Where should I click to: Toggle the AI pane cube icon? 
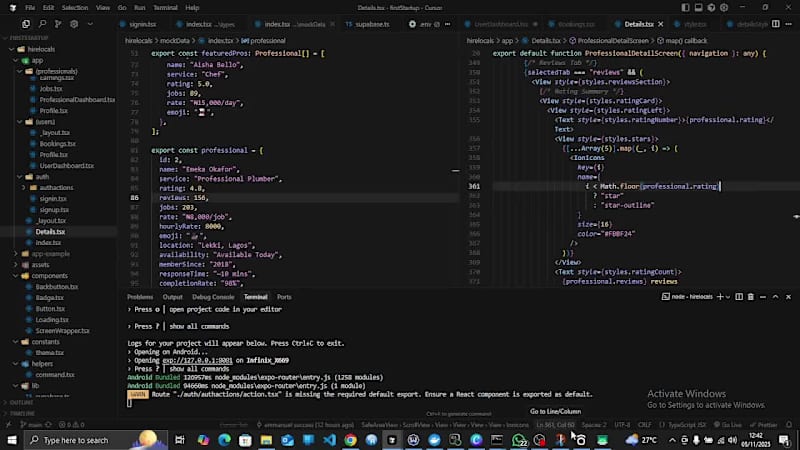pyautogui.click(x=711, y=8)
